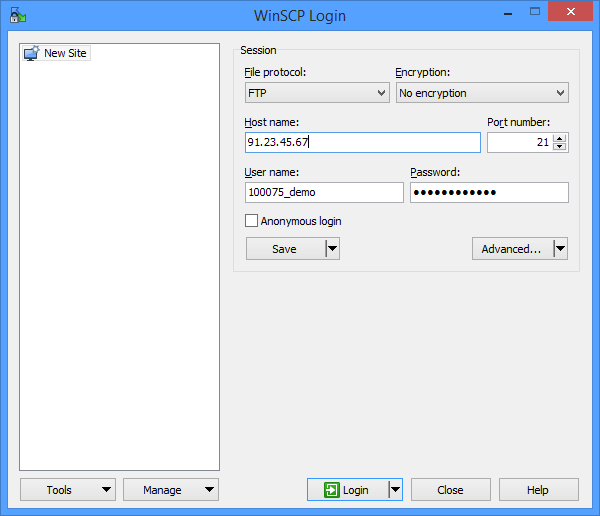This screenshot has width=600, height=516.
Task: Select the New Site tree item
Action: tap(65, 53)
